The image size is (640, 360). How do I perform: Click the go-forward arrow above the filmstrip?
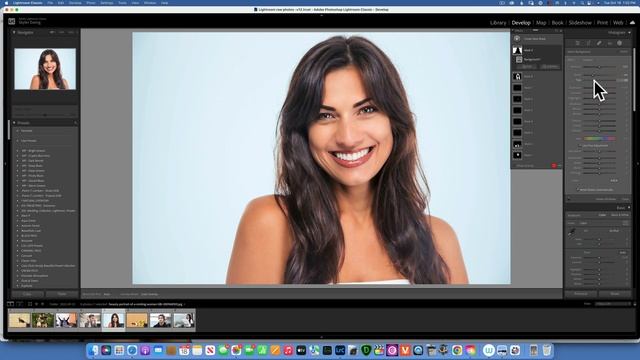(42, 304)
